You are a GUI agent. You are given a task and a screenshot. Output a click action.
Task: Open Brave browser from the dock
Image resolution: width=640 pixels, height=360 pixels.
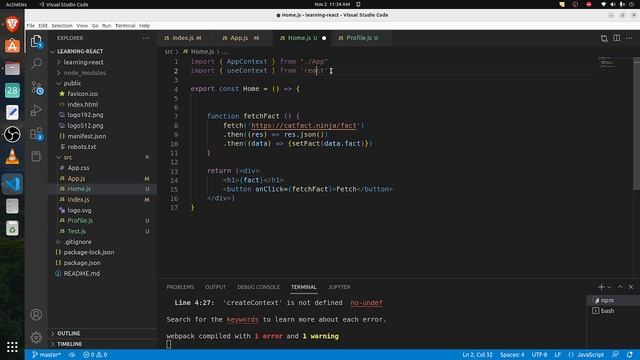coord(12,24)
